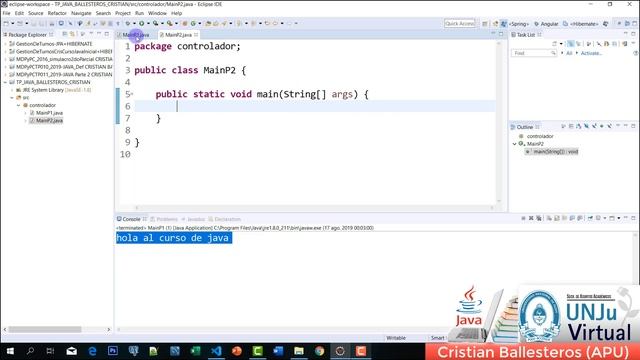Click the Find field in Task List
This screenshot has width=640, height=360.
point(534,53)
